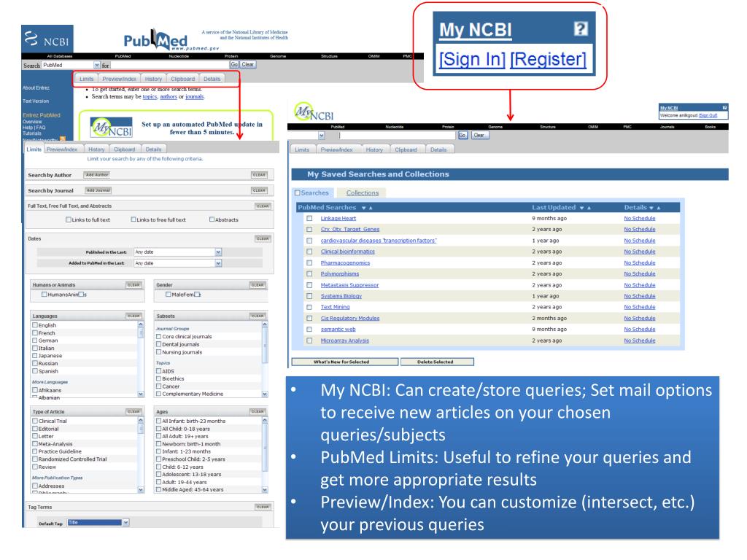Check the French language checkbox
This screenshot has width=747, height=560.
point(35,332)
